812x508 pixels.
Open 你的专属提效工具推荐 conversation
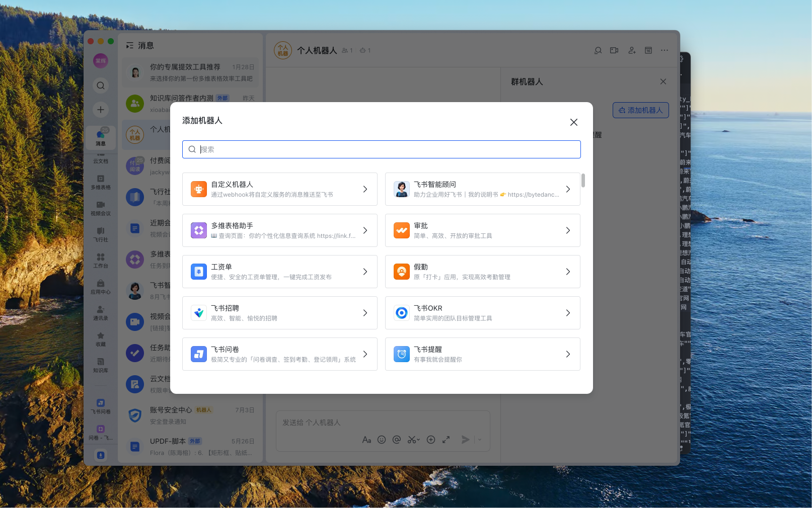pyautogui.click(x=190, y=72)
